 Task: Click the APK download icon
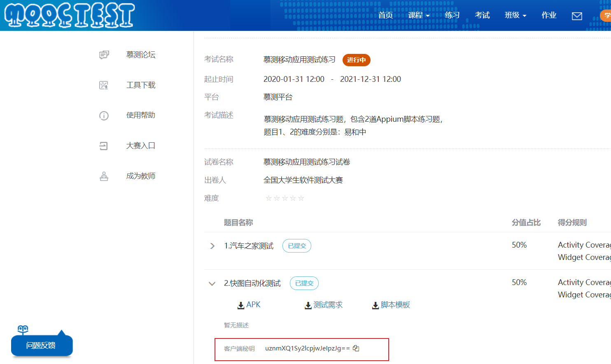click(x=241, y=306)
